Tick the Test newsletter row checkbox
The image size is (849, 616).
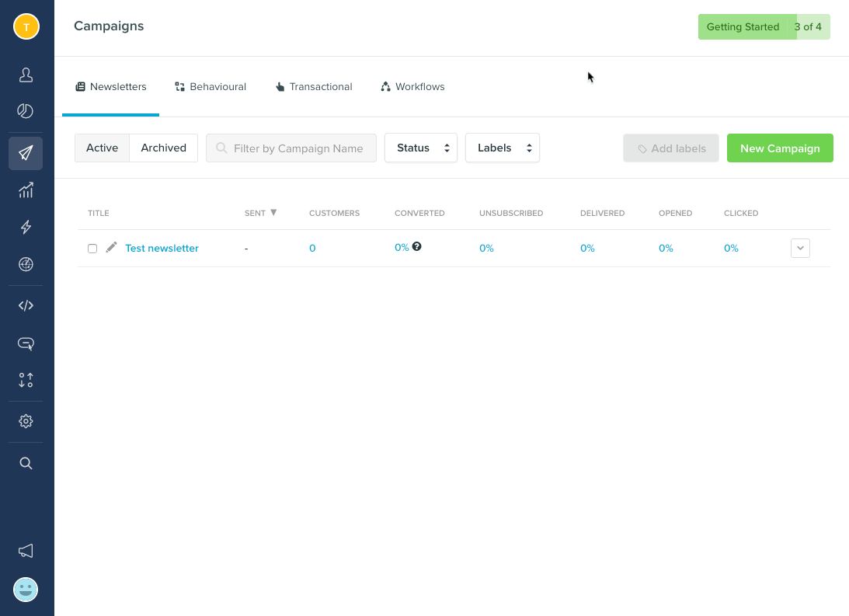click(92, 249)
